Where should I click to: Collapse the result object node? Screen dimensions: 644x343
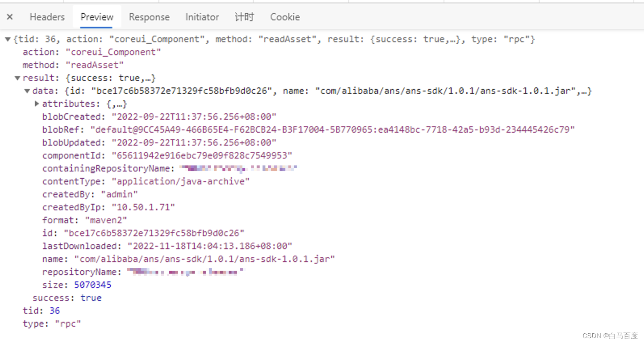[x=17, y=78]
